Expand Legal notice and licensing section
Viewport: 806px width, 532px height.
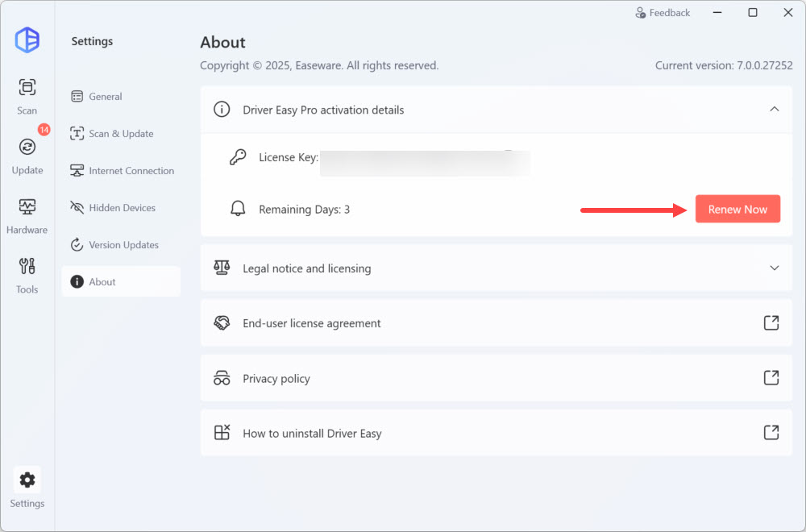click(x=774, y=268)
